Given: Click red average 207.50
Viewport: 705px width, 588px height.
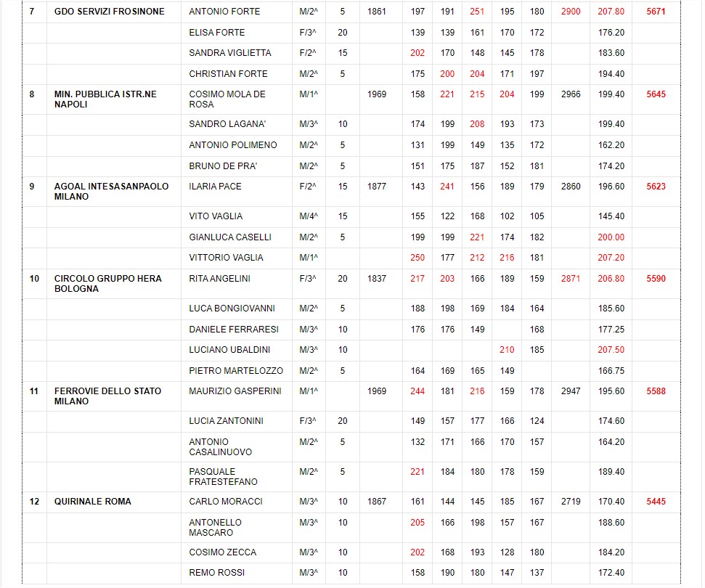Looking at the screenshot, I should pos(611,350).
